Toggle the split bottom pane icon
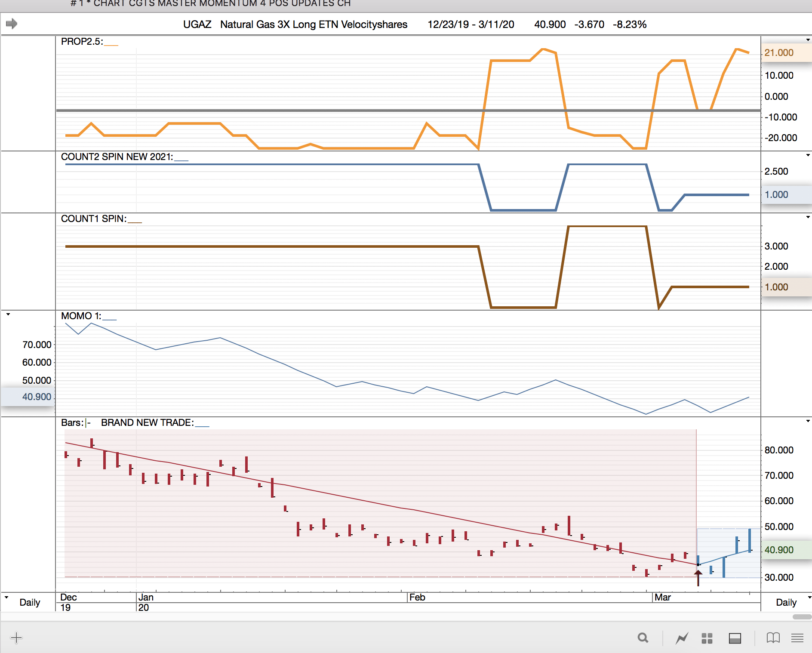This screenshot has width=812, height=653. pos(735,638)
